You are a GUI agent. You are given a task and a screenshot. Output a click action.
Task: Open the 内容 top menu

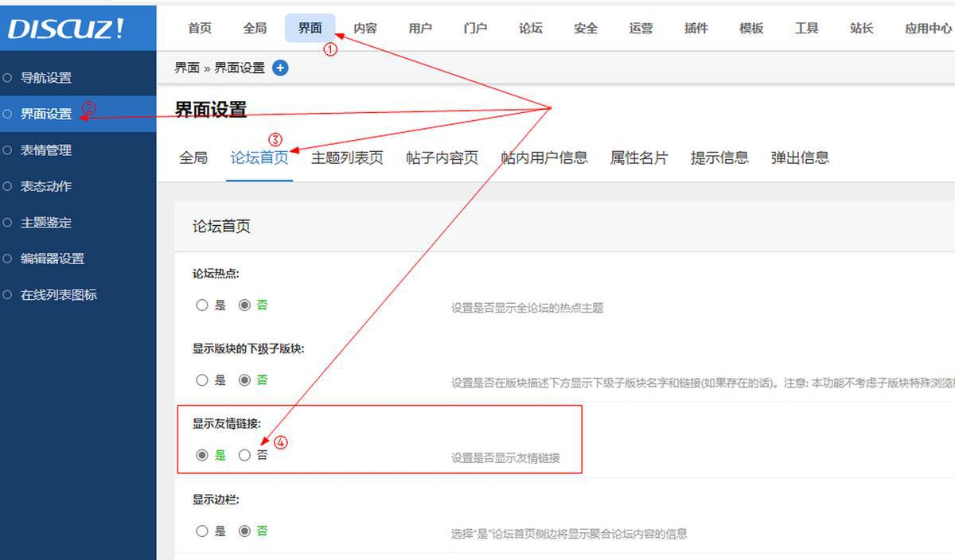365,28
